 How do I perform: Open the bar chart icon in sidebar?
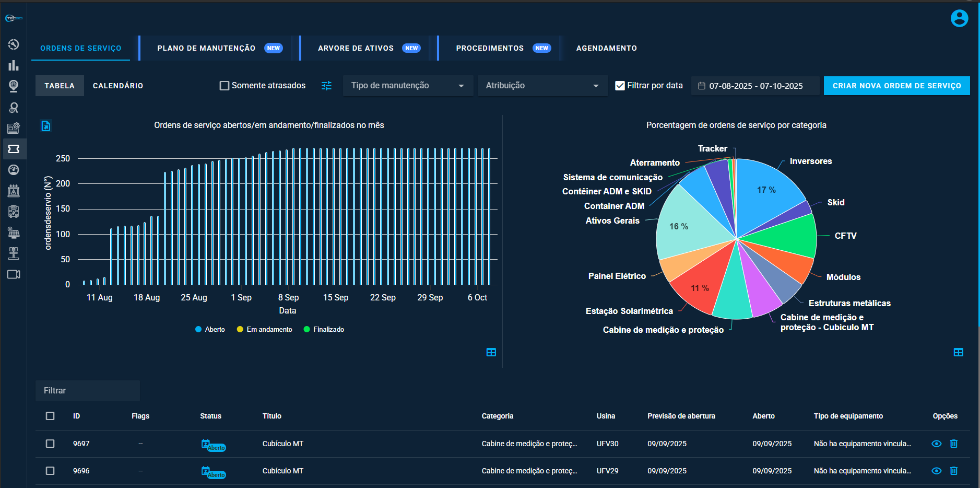click(14, 65)
